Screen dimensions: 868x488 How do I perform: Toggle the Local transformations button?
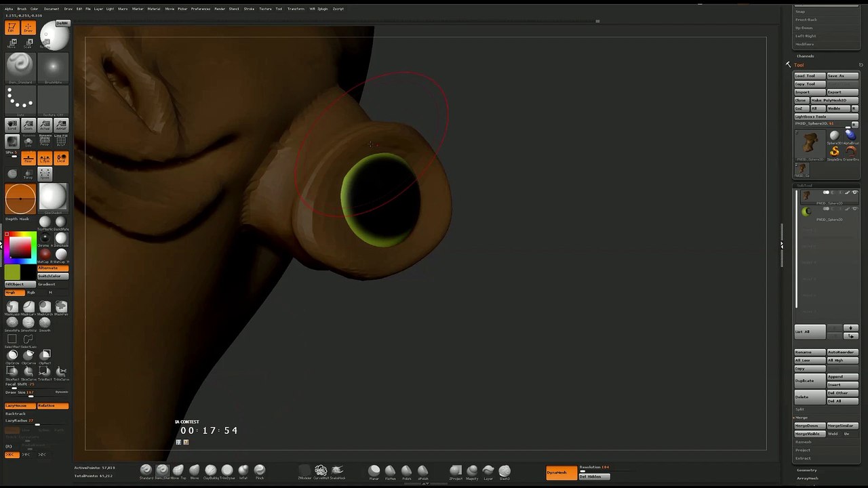[x=61, y=159]
